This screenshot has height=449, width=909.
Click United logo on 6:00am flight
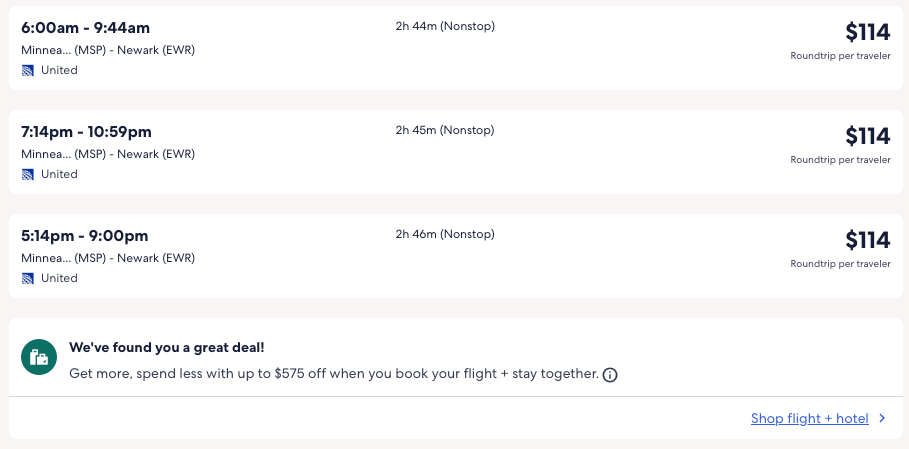(x=28, y=70)
